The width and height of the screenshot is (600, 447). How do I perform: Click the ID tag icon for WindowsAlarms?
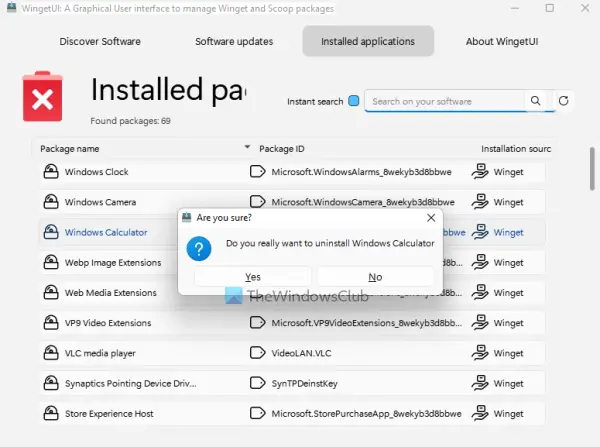258,171
